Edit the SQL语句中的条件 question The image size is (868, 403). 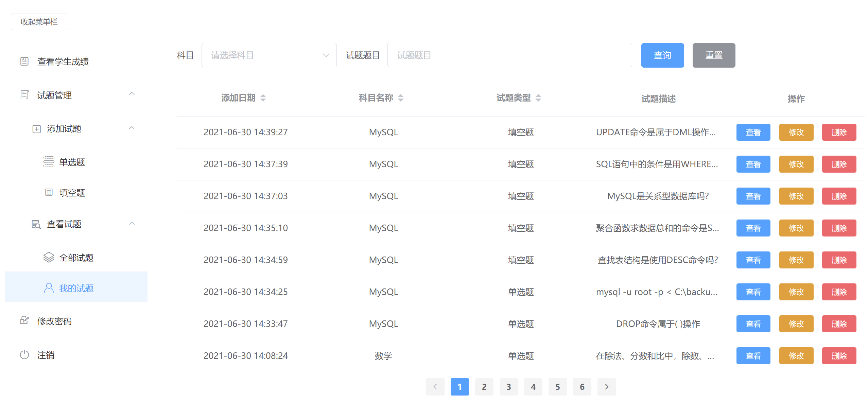click(796, 164)
